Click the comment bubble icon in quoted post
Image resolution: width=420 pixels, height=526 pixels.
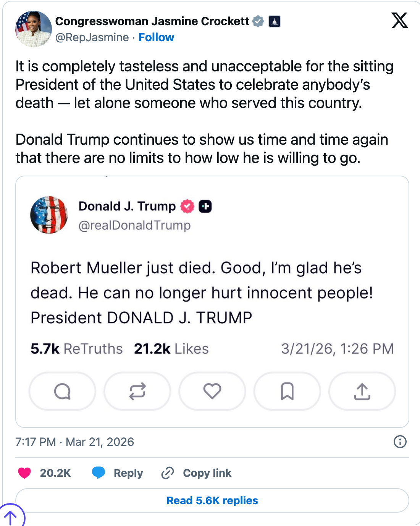(x=62, y=391)
